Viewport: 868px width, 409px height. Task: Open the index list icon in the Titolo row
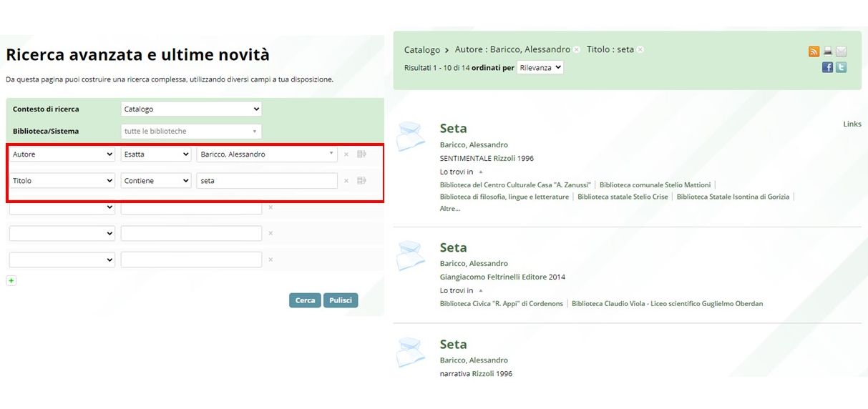tap(361, 180)
